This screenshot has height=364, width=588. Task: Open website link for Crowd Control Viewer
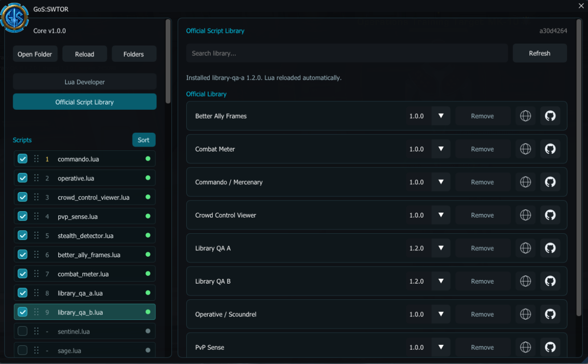pos(525,215)
